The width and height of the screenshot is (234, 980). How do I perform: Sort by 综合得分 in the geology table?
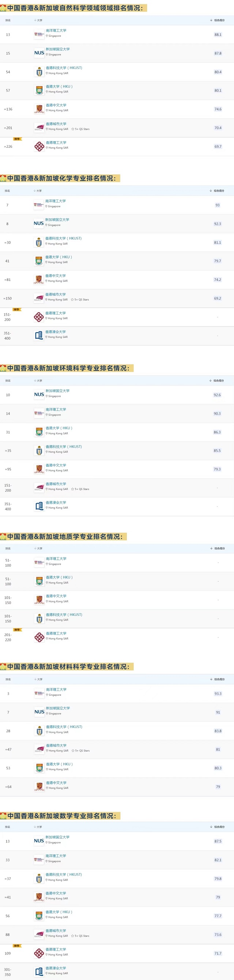click(218, 549)
